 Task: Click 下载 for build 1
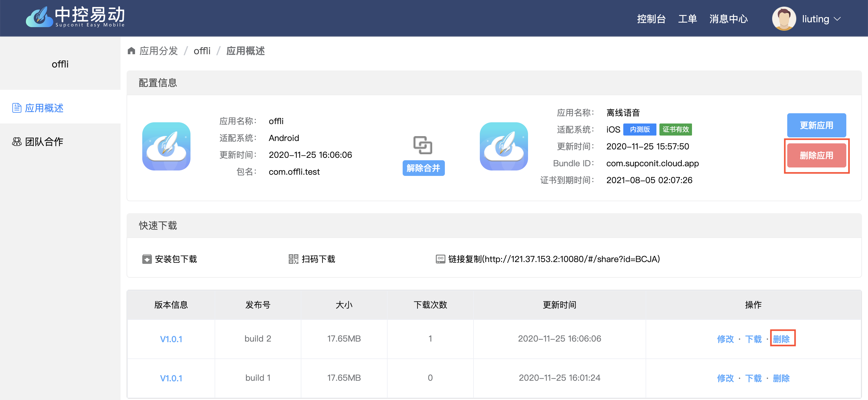pyautogui.click(x=753, y=378)
